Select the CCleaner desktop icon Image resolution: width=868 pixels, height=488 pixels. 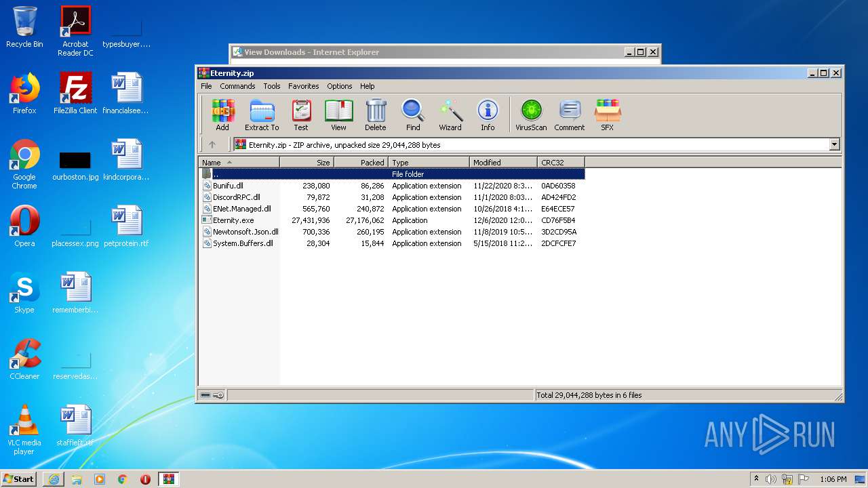pyautogui.click(x=24, y=359)
